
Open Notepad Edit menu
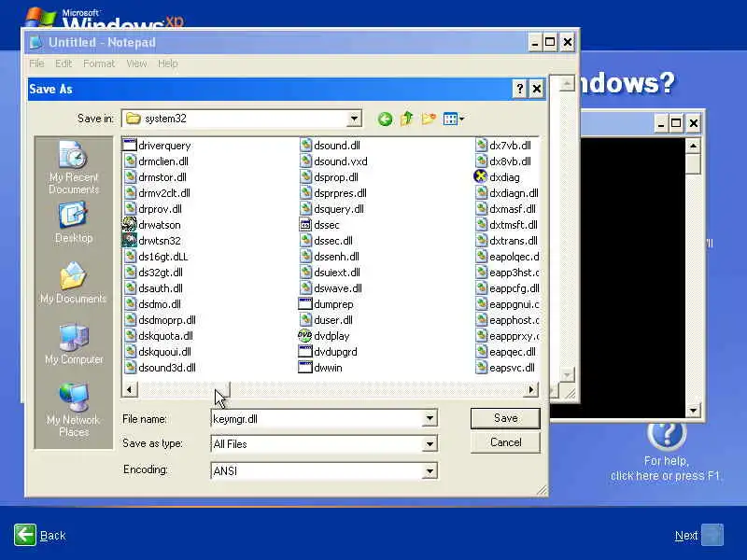click(x=63, y=63)
